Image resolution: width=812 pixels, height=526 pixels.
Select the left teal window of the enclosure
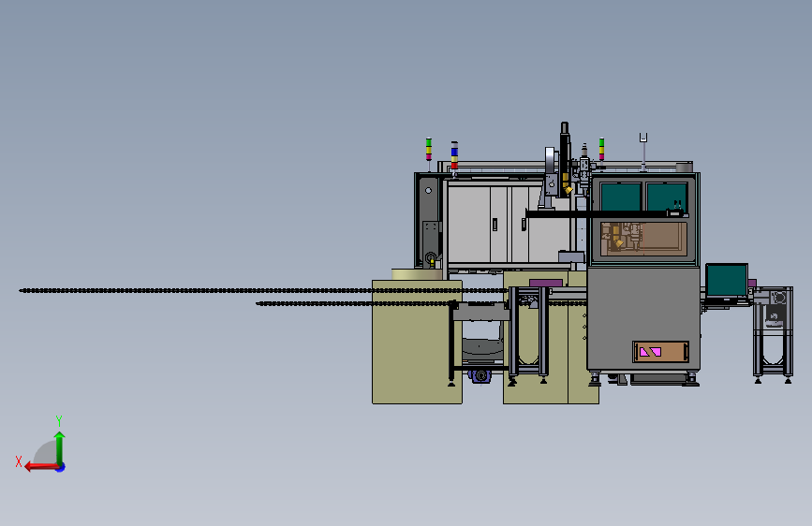tap(621, 197)
